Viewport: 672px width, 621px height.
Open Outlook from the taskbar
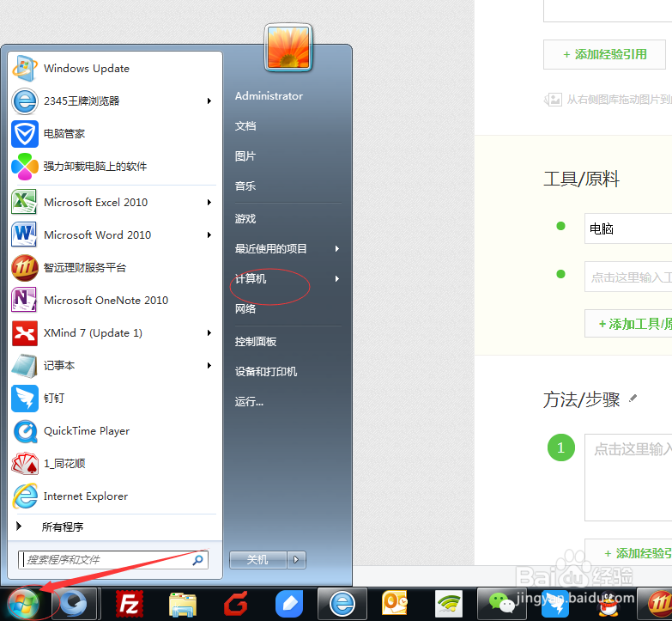click(x=395, y=605)
